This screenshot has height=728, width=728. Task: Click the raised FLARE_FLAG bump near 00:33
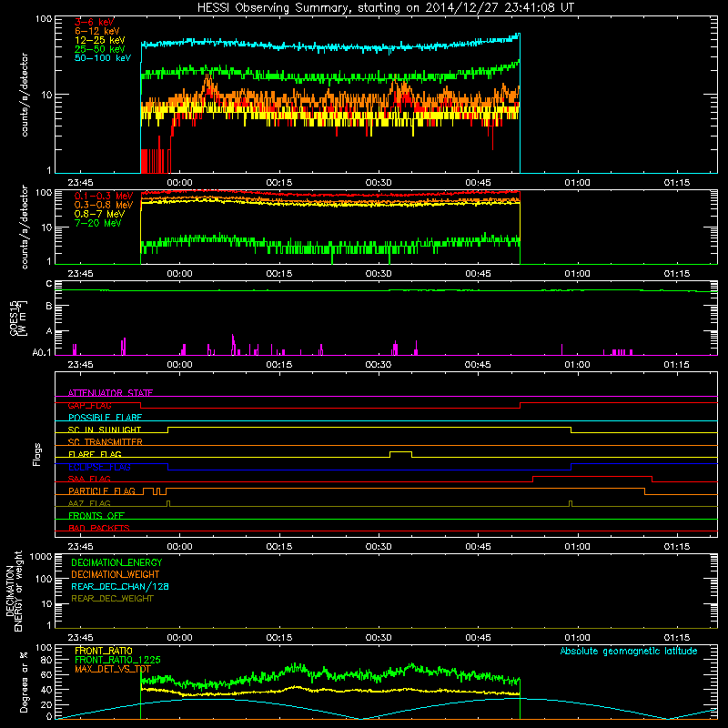tap(400, 452)
